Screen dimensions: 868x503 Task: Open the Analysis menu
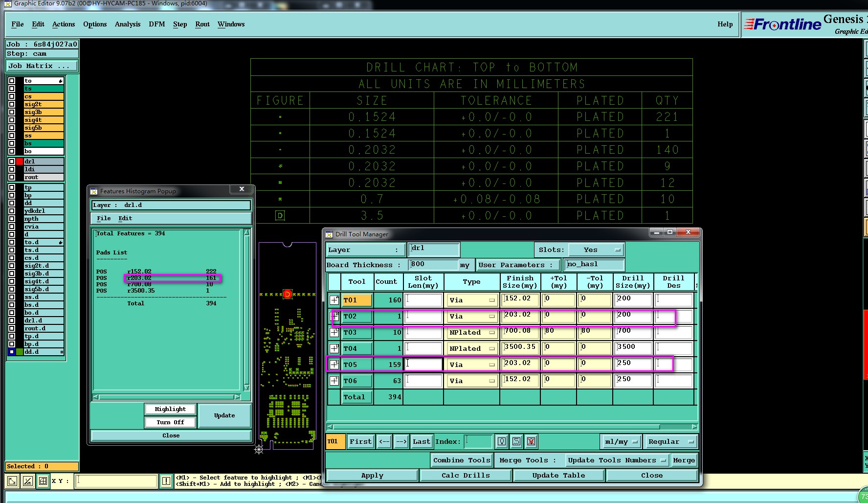(127, 24)
